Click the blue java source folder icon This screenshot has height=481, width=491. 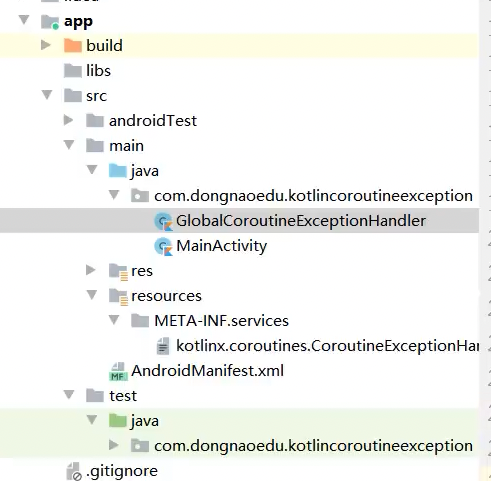pyautogui.click(x=118, y=171)
